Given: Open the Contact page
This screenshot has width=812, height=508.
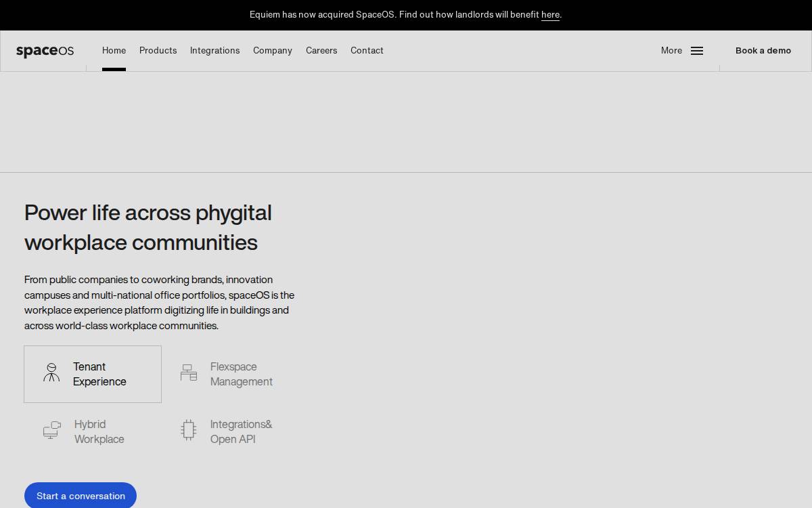Looking at the screenshot, I should [x=367, y=50].
